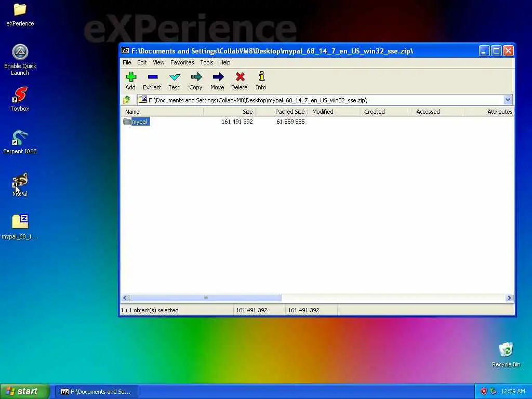This screenshot has width=532, height=399.
Task: Select the Serpent IA32 desktop shortcut
Action: (x=20, y=142)
